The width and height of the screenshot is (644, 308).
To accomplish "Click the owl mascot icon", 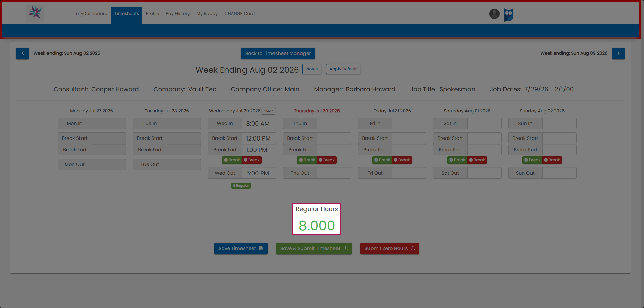I will [508, 15].
